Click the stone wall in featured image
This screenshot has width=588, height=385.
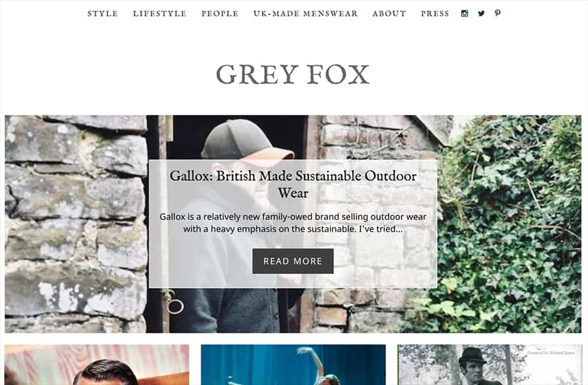(75, 224)
